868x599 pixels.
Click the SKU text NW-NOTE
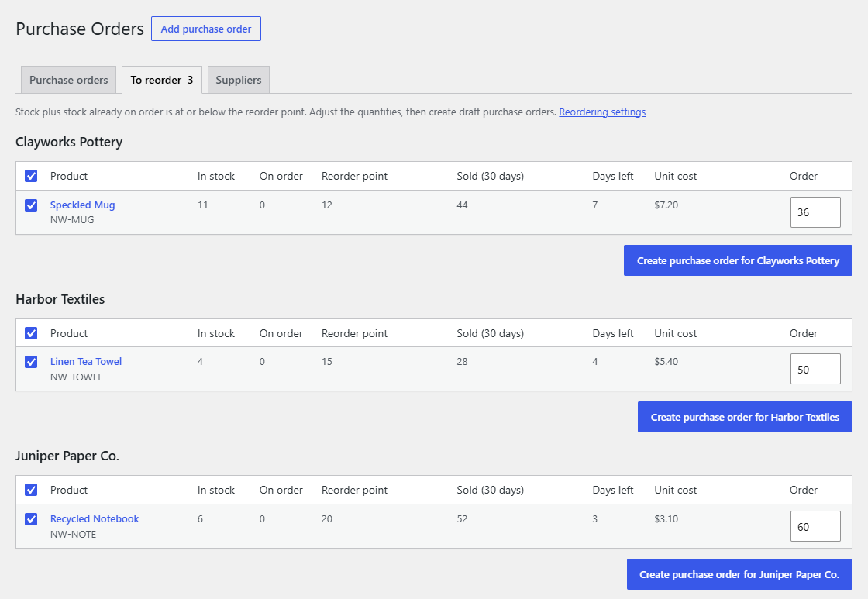click(x=73, y=534)
